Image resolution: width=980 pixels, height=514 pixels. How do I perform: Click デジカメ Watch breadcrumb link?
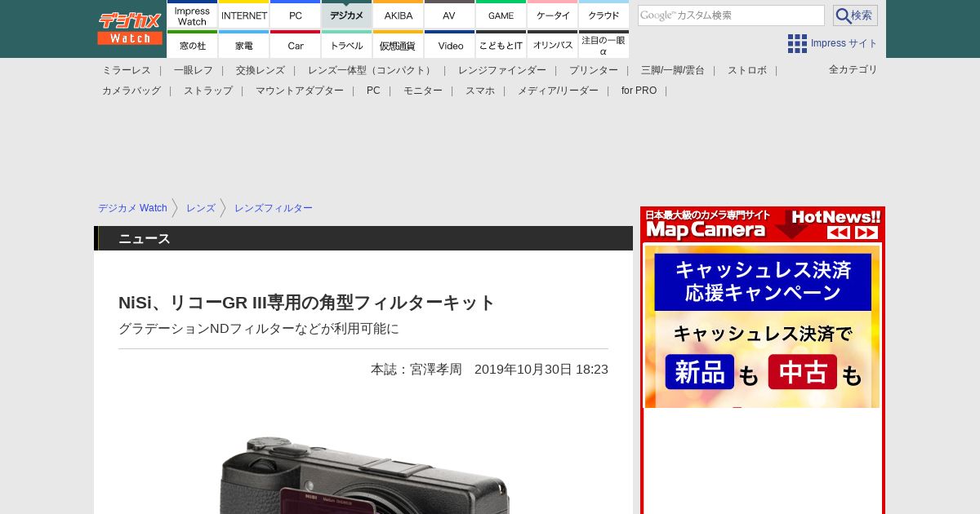tap(132, 208)
